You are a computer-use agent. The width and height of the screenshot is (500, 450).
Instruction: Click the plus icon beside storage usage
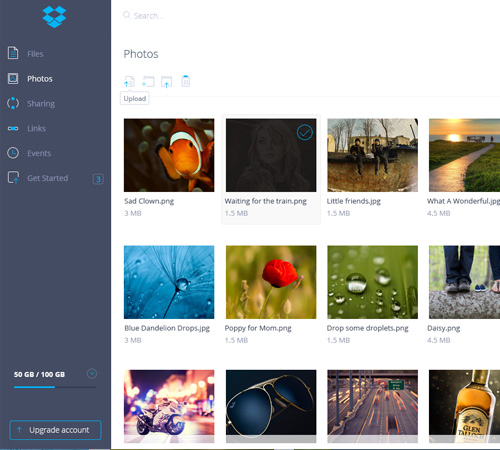pyautogui.click(x=92, y=374)
